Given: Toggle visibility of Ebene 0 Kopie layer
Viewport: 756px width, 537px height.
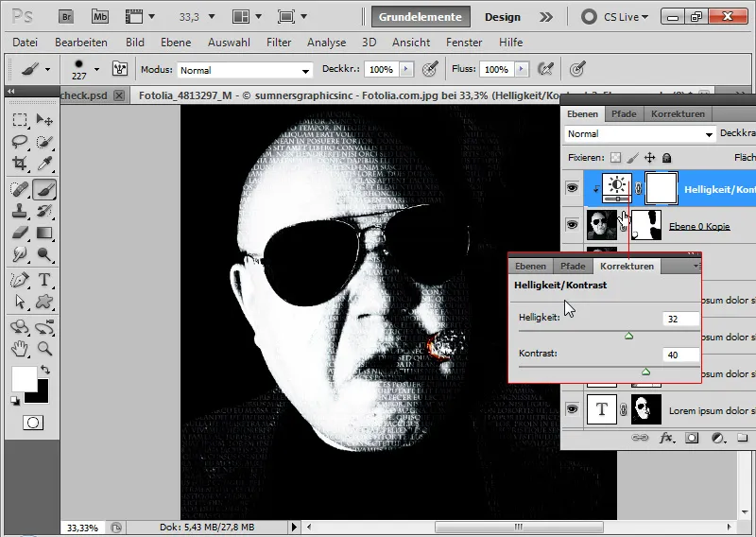Looking at the screenshot, I should (x=572, y=224).
